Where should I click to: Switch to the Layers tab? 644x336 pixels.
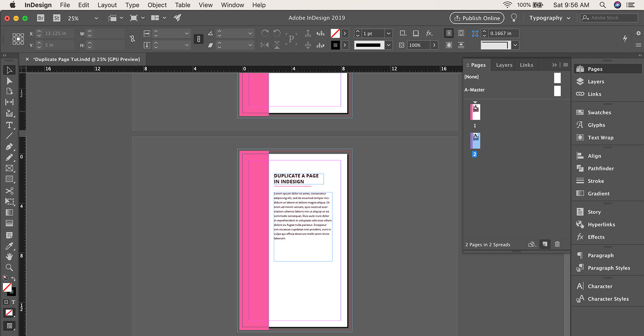[504, 65]
